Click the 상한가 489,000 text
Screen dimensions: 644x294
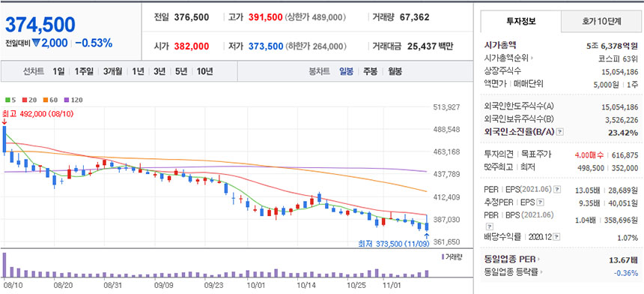[315, 17]
